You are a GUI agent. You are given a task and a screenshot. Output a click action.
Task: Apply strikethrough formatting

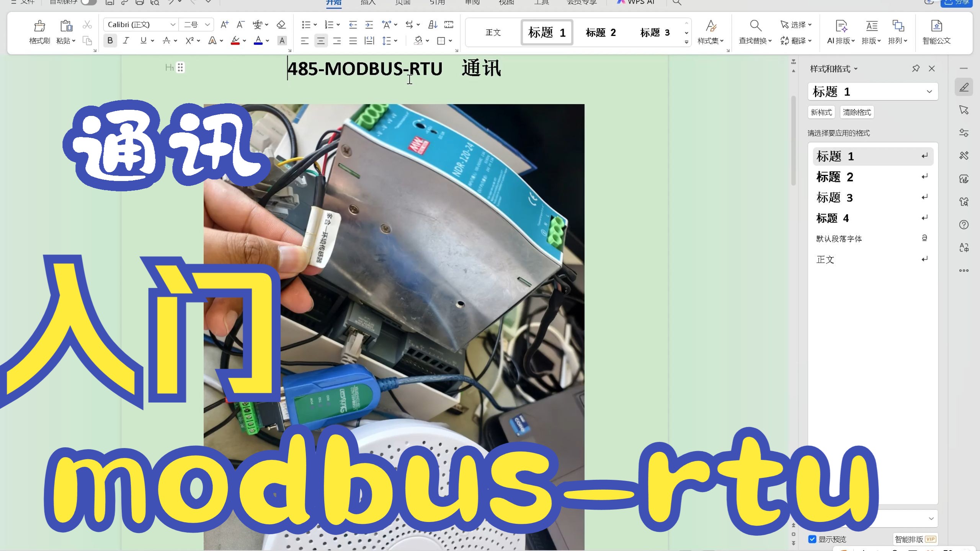167,41
